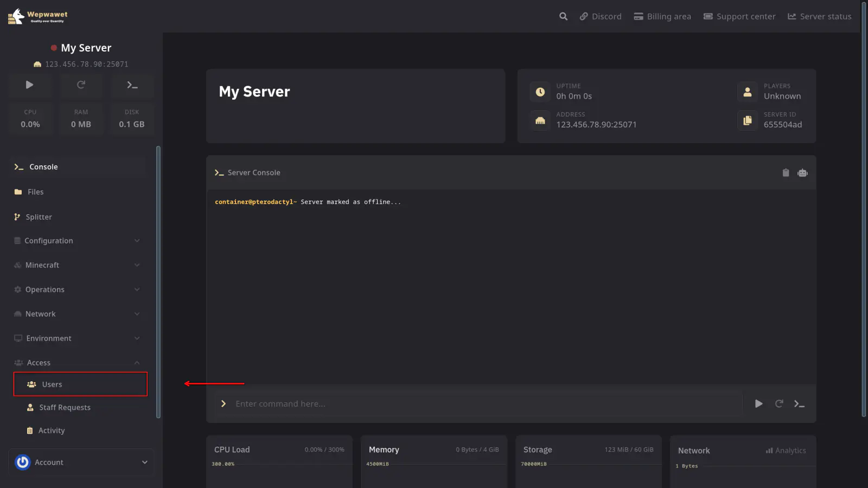The image size is (868, 488).
Task: Click the play icon beside command input
Action: [758, 403]
